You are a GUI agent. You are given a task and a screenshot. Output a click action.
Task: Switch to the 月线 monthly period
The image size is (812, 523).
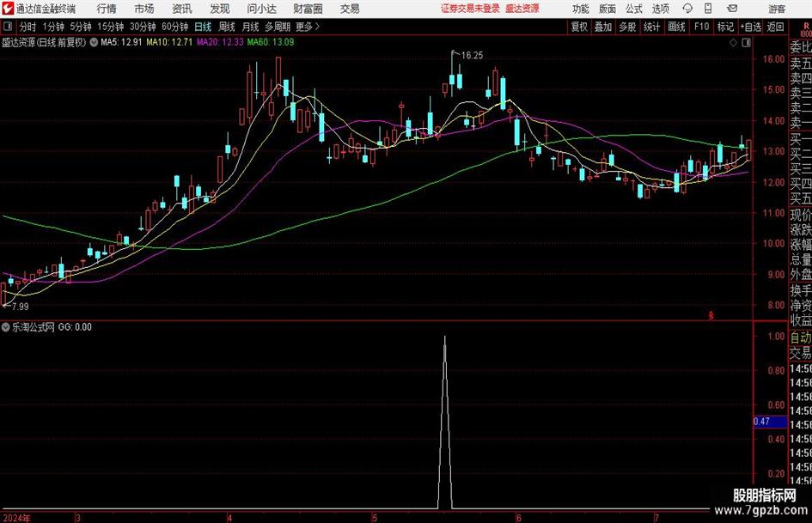[x=250, y=27]
